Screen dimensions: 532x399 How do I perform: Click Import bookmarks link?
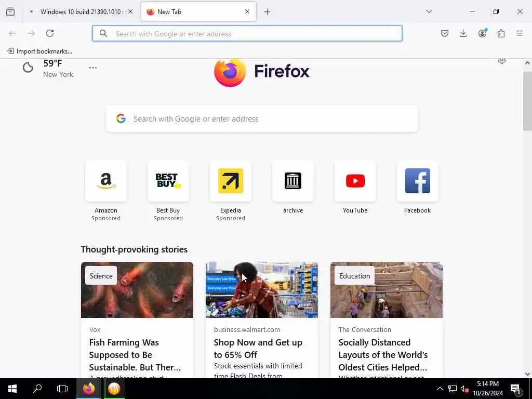click(39, 51)
